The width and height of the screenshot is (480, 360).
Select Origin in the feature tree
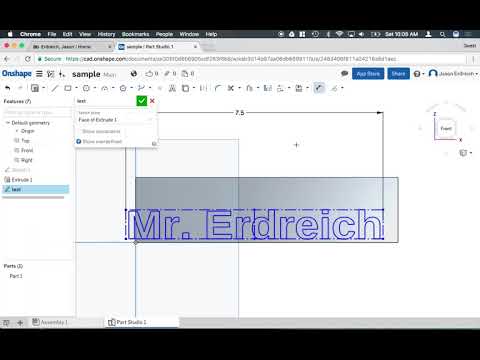tap(28, 131)
